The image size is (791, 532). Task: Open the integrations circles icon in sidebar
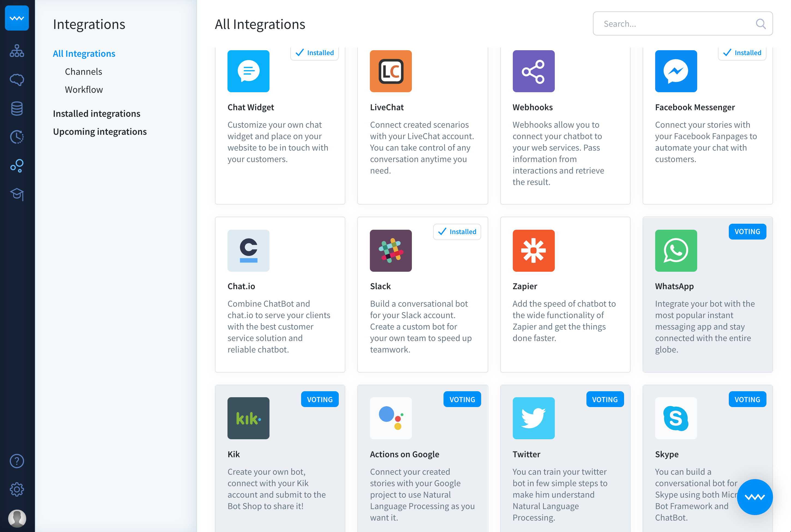[x=17, y=166]
